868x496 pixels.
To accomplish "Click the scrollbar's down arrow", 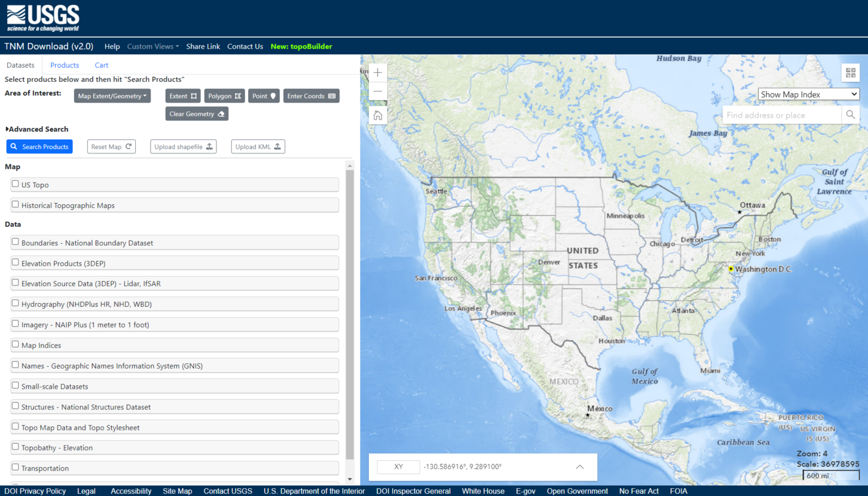I will click(350, 479).
